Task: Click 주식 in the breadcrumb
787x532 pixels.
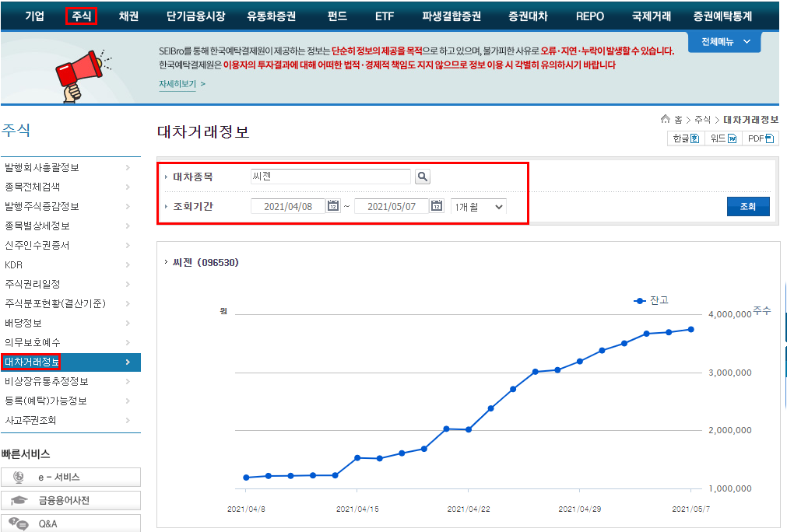Action: [702, 119]
